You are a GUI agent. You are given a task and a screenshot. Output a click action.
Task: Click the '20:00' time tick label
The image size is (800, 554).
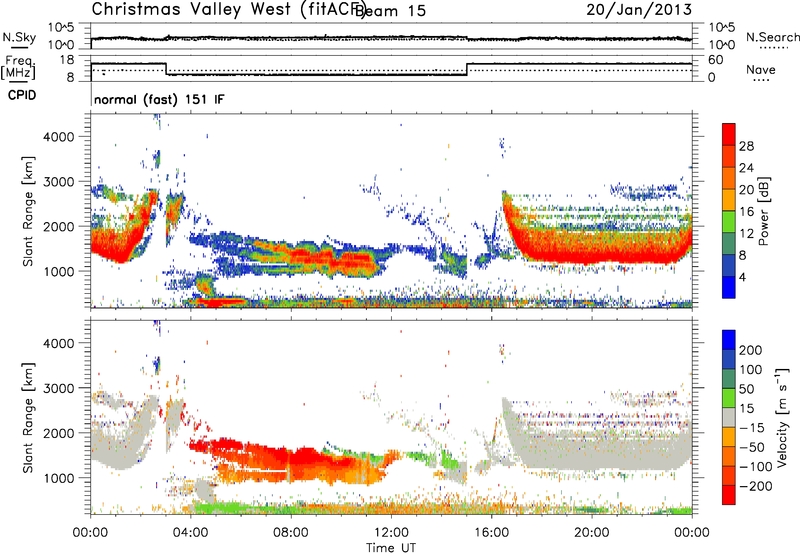pyautogui.click(x=592, y=533)
